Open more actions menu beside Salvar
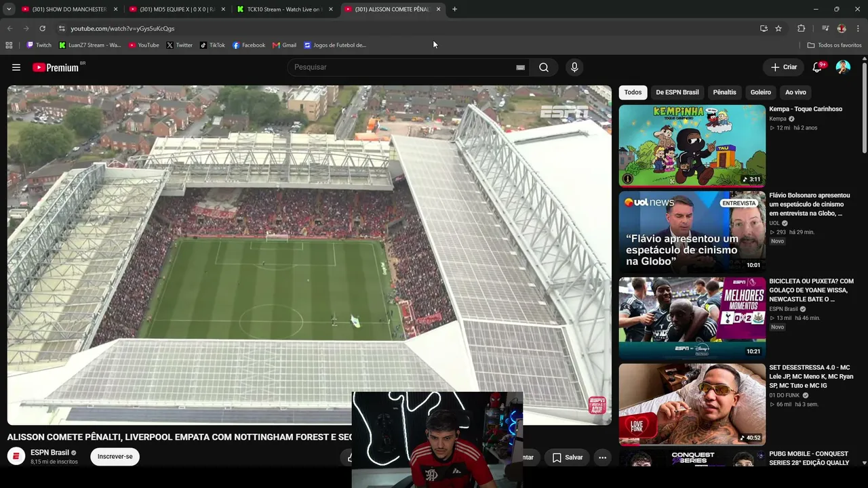This screenshot has height=488, width=868. (602, 457)
